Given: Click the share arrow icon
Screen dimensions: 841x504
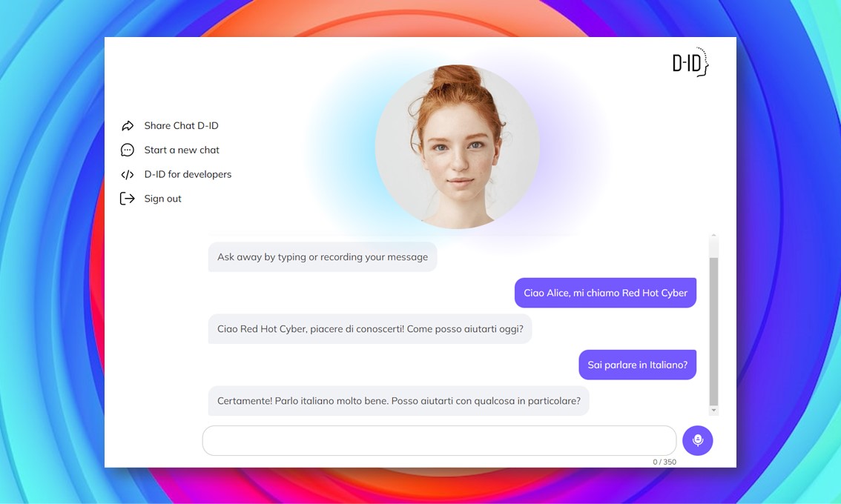Looking at the screenshot, I should coord(127,126).
